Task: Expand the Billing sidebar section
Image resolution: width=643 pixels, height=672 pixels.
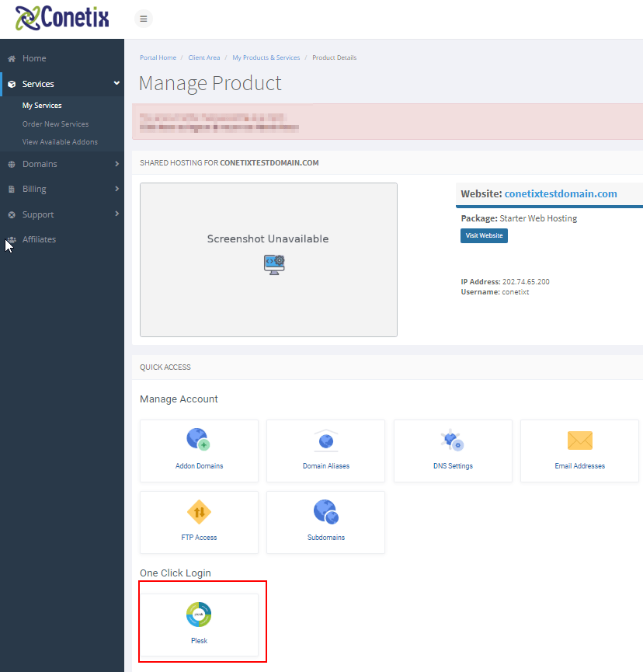Action: click(x=61, y=189)
